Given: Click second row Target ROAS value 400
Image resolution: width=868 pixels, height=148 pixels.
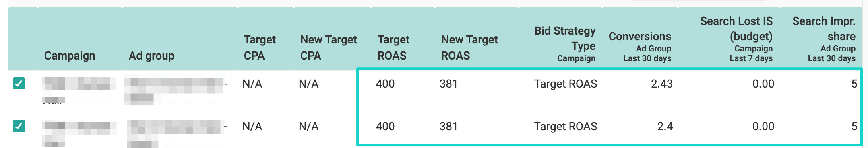Looking at the screenshot, I should point(385,126).
